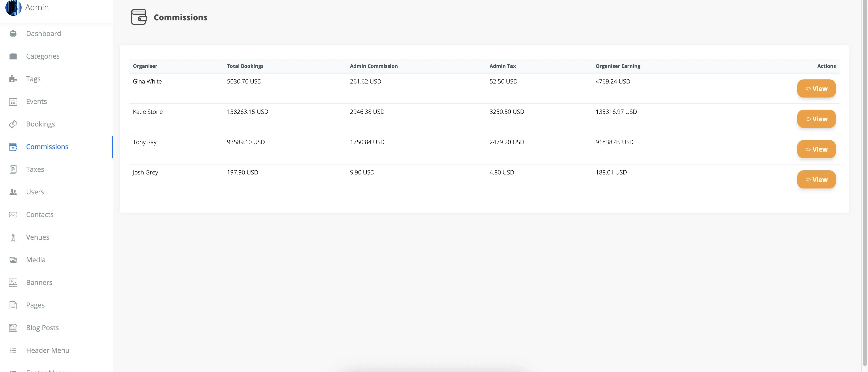Screen dimensions: 868x372
Task: Click the Categories box icon
Action: pos(13,56)
